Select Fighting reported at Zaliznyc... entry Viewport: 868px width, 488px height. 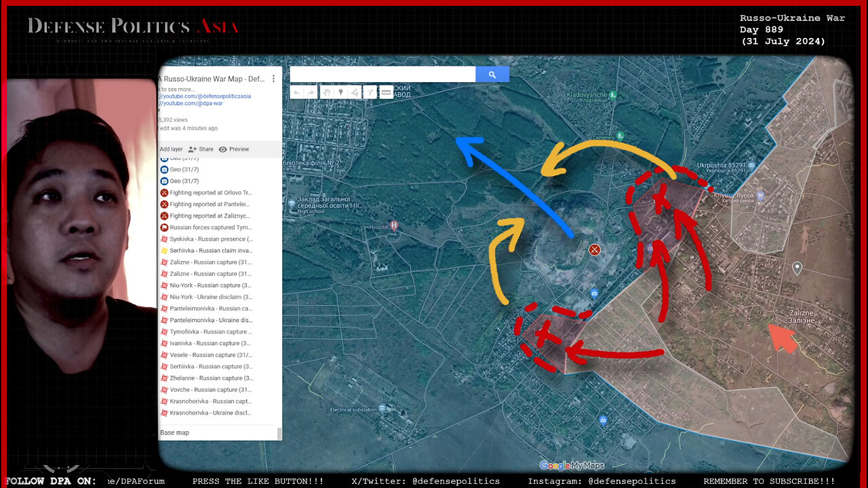pos(207,216)
